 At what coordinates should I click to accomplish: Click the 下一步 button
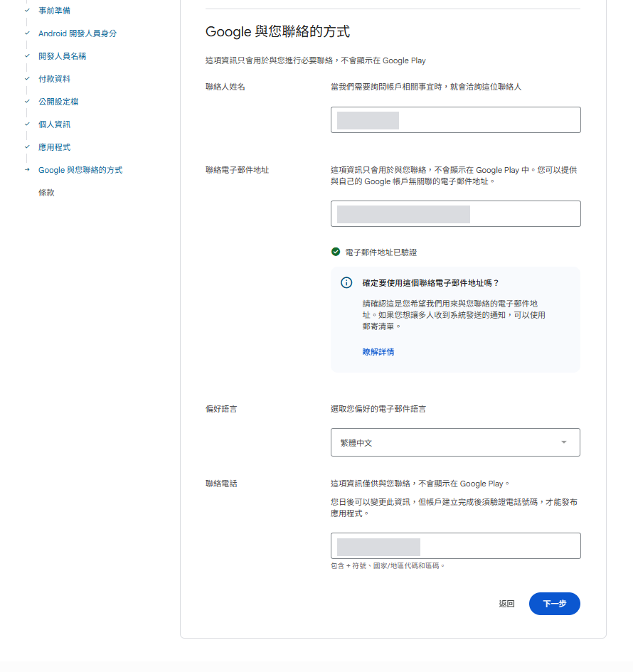(x=555, y=604)
